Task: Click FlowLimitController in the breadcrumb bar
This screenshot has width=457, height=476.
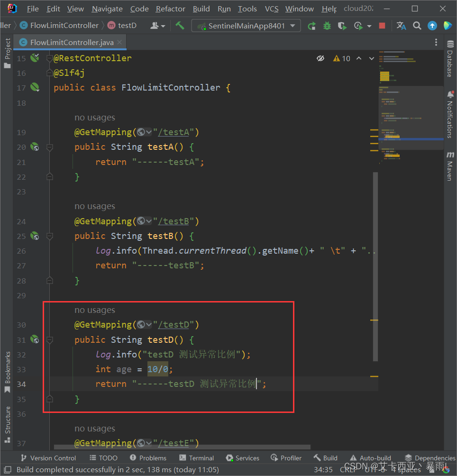Action: [59, 26]
